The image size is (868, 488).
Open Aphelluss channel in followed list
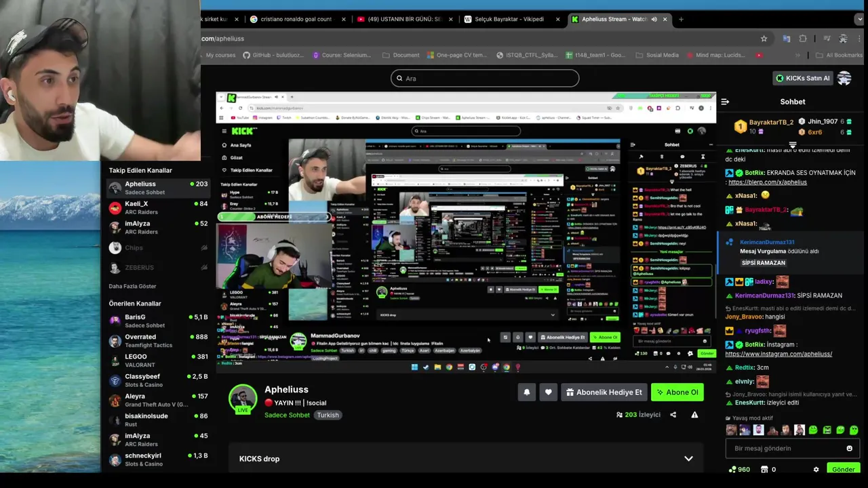[x=158, y=188]
